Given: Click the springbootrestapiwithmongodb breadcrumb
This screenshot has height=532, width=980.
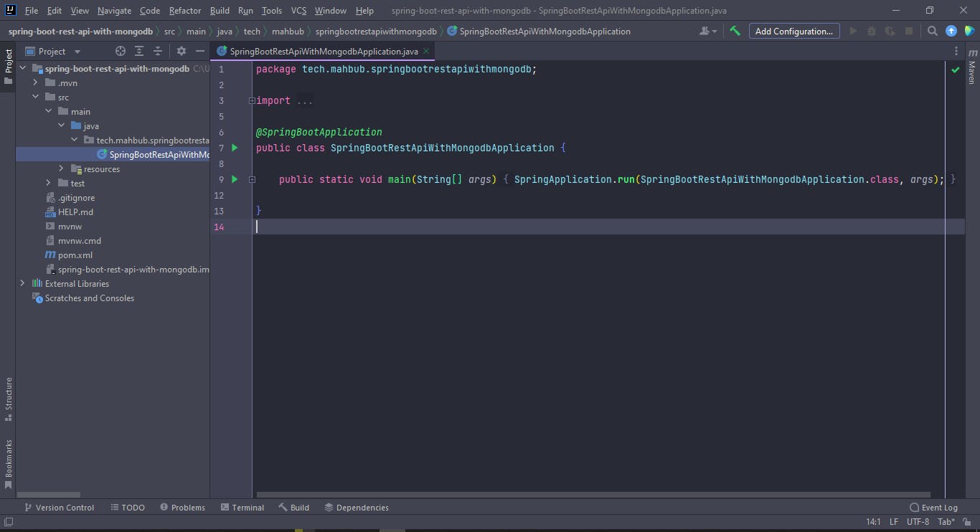Looking at the screenshot, I should 376,32.
